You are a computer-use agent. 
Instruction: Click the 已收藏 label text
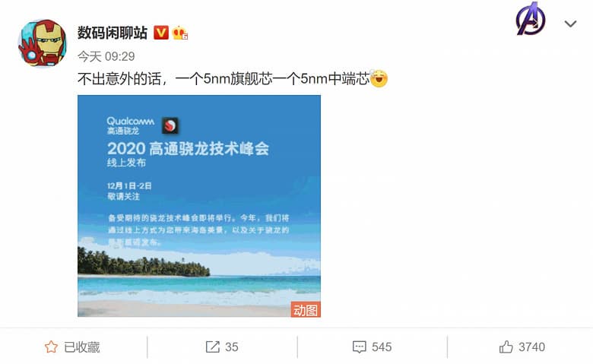click(82, 347)
